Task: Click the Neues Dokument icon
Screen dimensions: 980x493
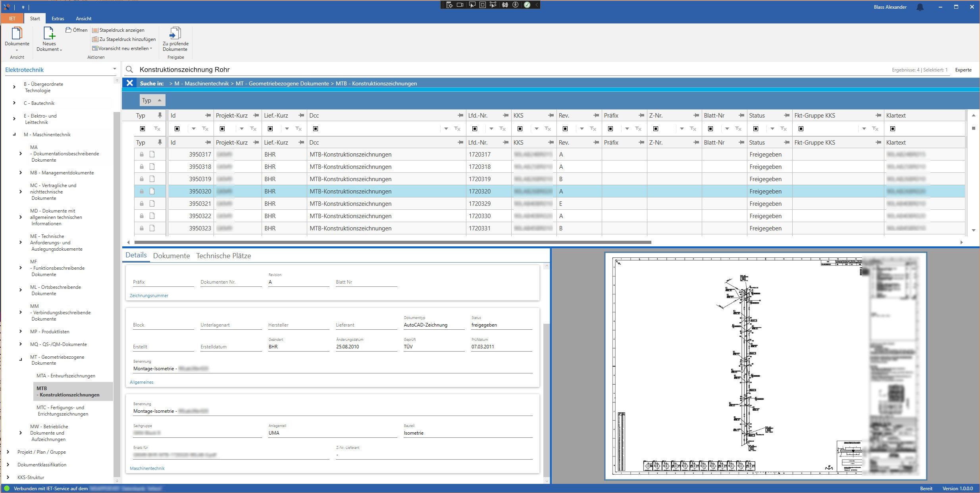Action: tap(49, 33)
